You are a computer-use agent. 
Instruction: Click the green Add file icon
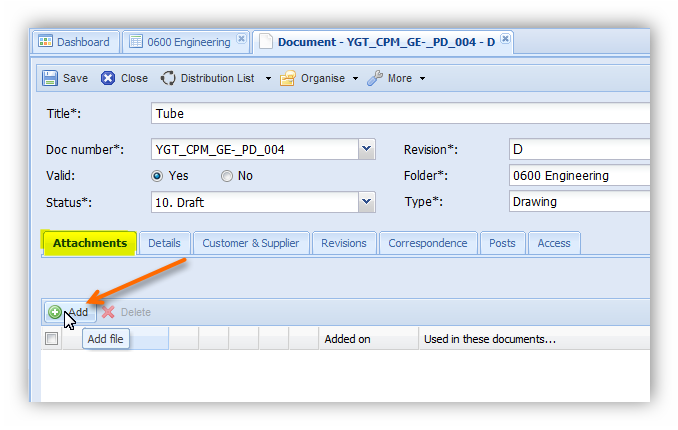click(x=55, y=312)
